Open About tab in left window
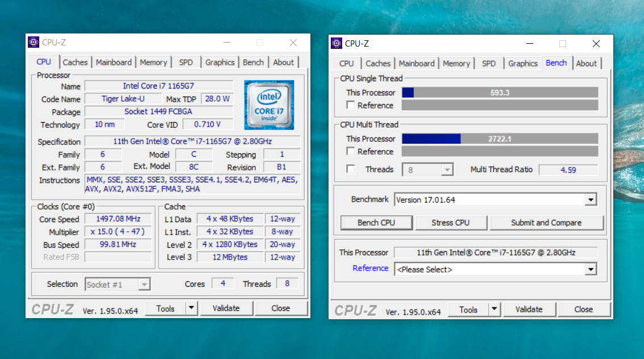Screen dimensions: 644x359 [x=284, y=62]
